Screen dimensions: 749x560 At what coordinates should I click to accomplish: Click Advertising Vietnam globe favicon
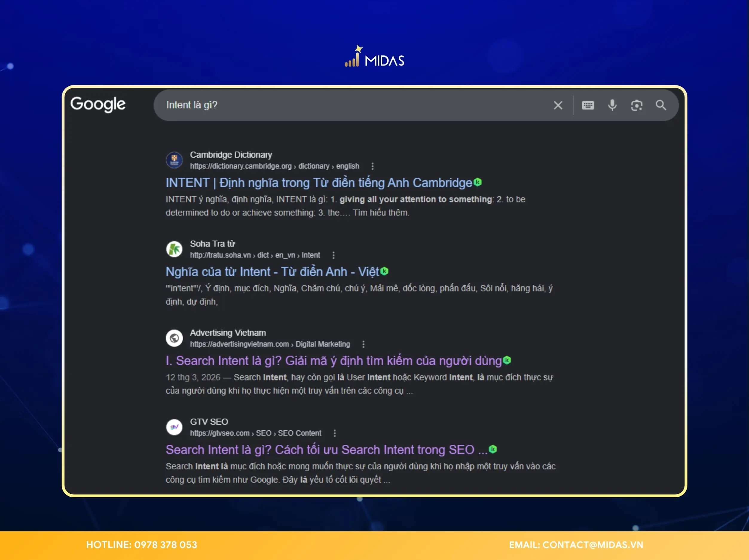(x=174, y=338)
